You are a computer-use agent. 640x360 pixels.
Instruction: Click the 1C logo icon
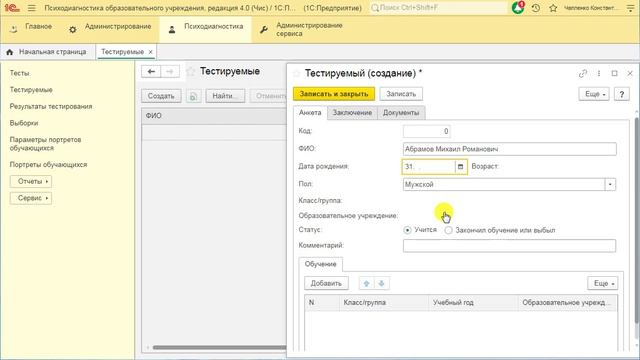[12, 7]
